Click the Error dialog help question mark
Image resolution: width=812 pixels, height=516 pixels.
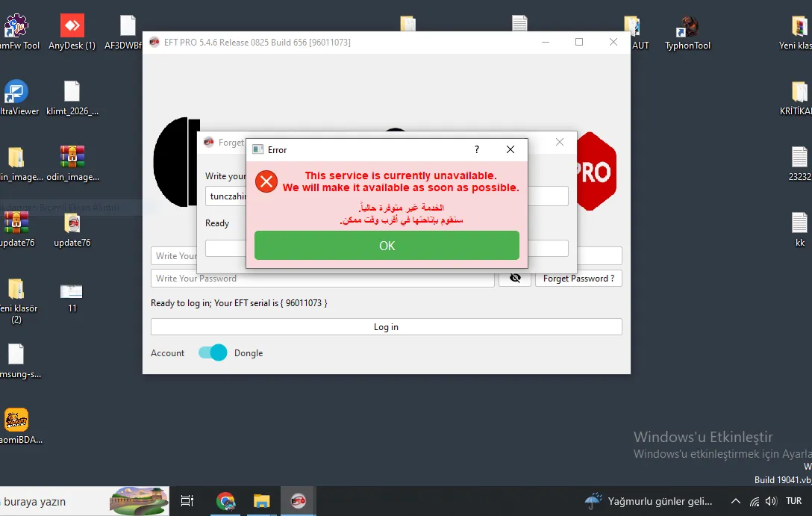coord(477,150)
